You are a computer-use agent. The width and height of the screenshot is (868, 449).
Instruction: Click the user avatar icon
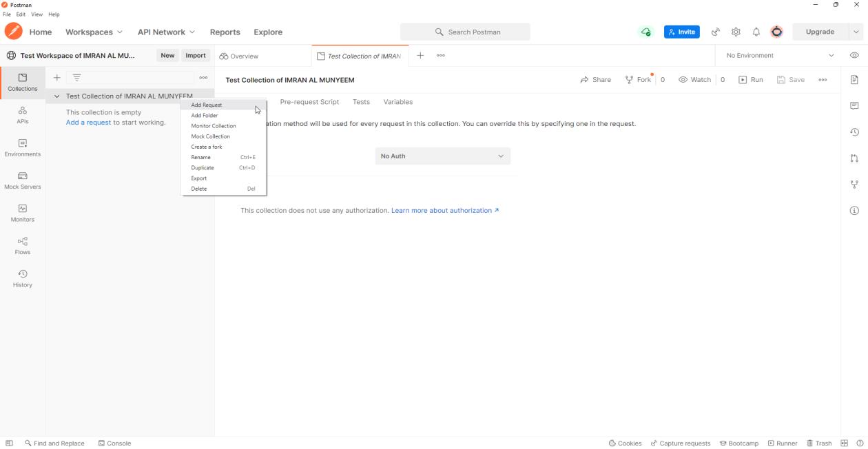tap(776, 32)
